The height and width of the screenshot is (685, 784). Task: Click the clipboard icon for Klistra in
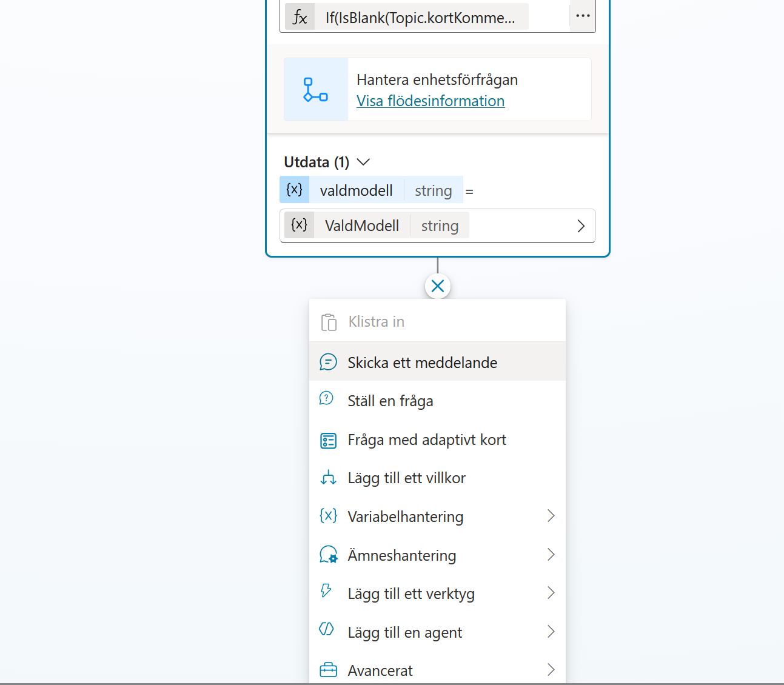(x=329, y=322)
